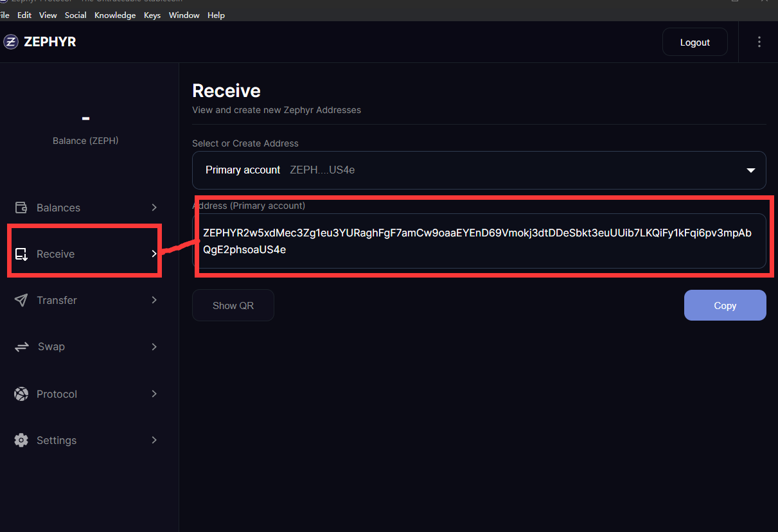Select the Balances wallet icon

[x=21, y=208]
